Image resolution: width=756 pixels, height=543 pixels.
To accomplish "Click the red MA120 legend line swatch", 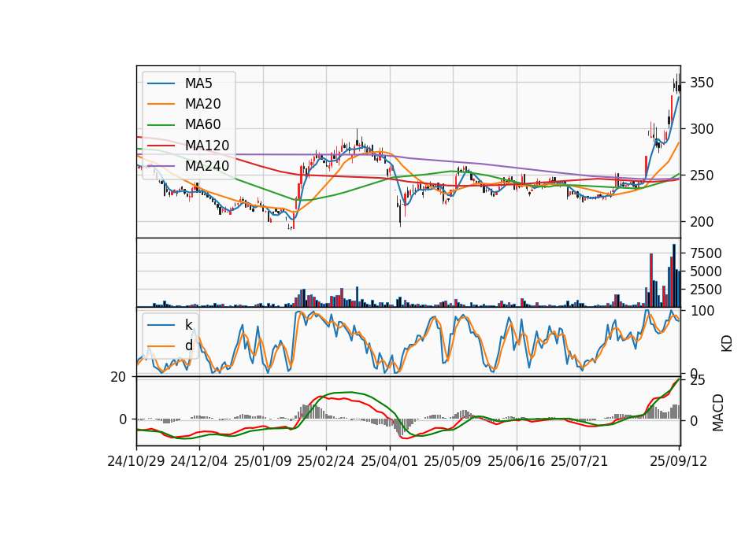I will click(161, 146).
